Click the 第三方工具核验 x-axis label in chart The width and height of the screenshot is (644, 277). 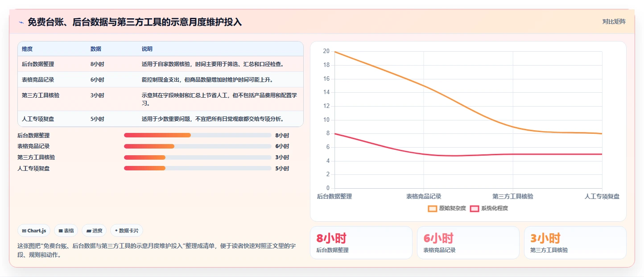[513, 196]
